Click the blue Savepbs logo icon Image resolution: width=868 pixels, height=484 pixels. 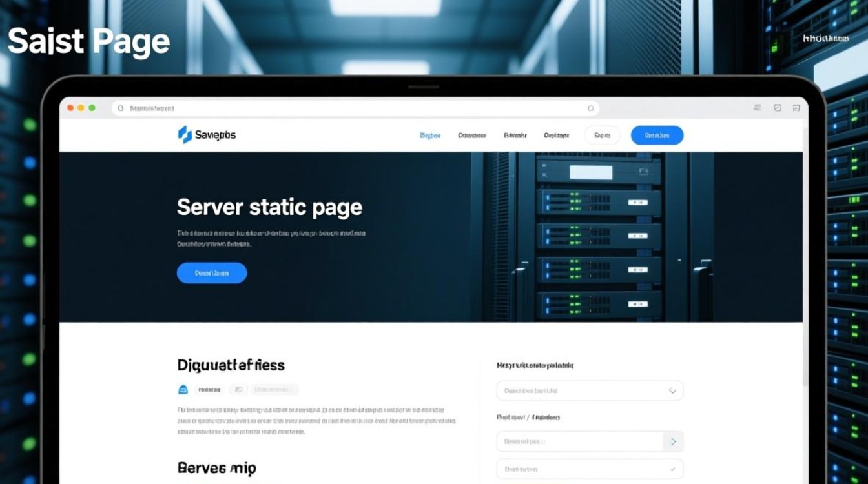(185, 134)
